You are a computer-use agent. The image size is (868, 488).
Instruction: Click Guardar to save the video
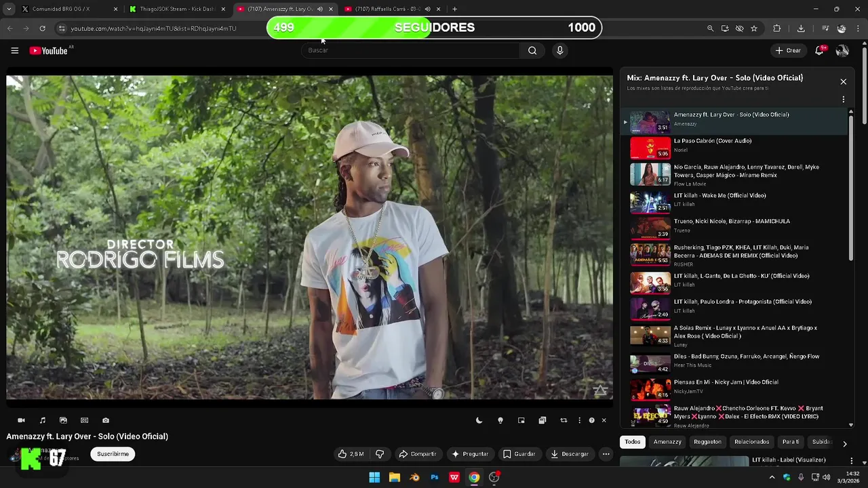click(519, 454)
